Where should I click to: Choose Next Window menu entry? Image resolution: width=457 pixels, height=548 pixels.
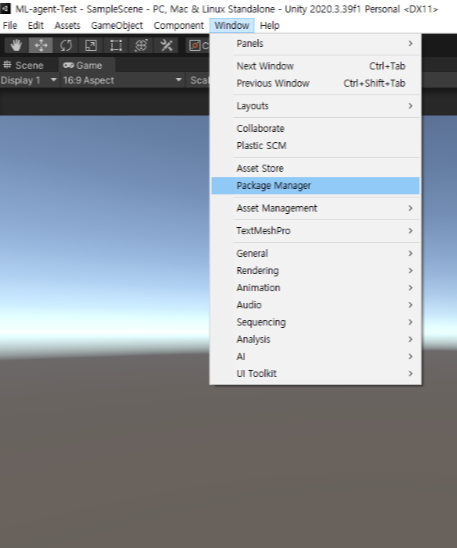(315, 66)
